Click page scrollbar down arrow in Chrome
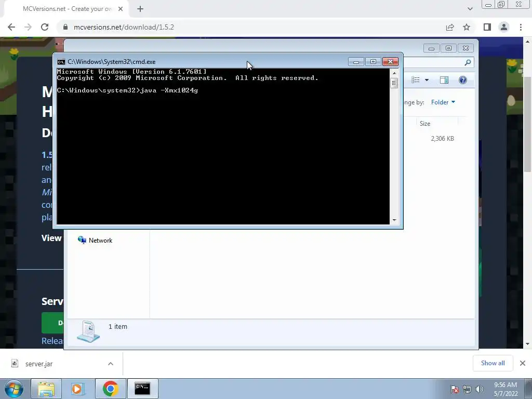532x399 pixels. pyautogui.click(x=528, y=344)
